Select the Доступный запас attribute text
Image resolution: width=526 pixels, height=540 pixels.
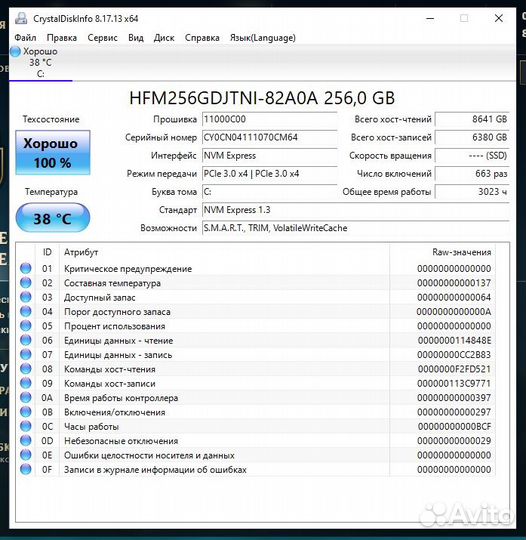[100, 298]
